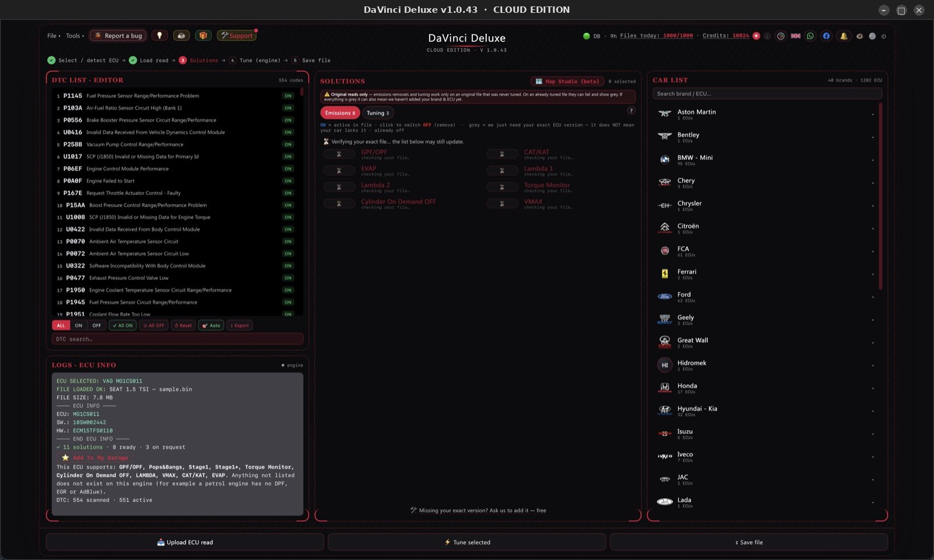Image resolution: width=934 pixels, height=560 pixels.
Task: Click the eye icon in header
Action: pyautogui.click(x=859, y=36)
